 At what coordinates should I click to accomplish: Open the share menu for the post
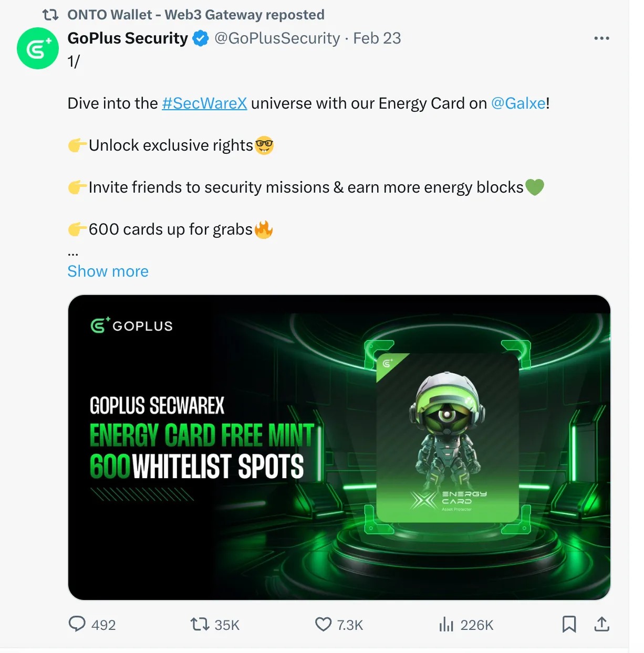pos(601,624)
